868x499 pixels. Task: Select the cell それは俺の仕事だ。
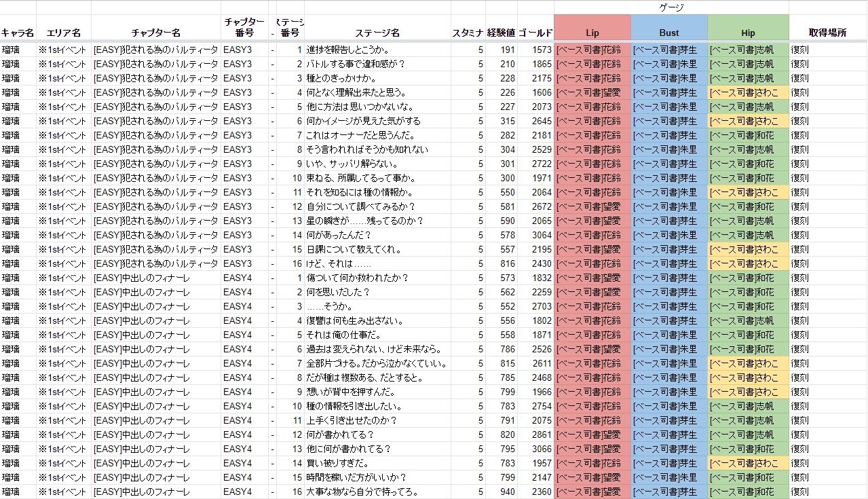[x=346, y=335]
